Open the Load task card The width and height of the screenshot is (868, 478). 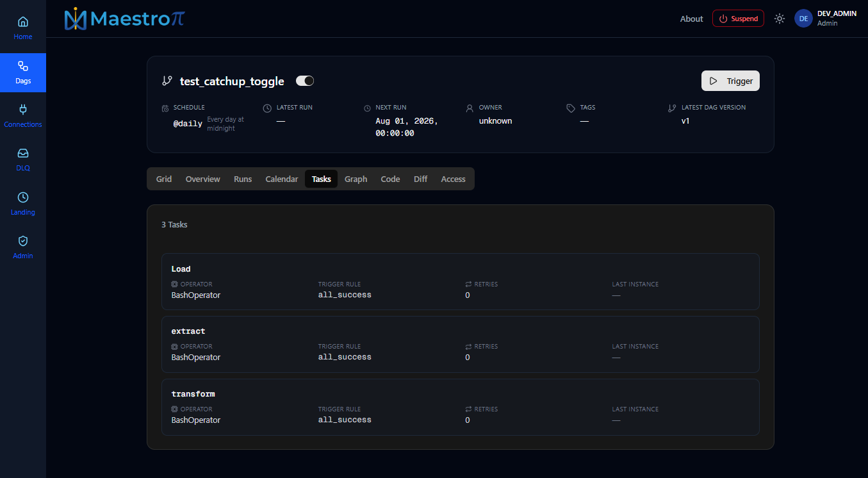[461, 281]
